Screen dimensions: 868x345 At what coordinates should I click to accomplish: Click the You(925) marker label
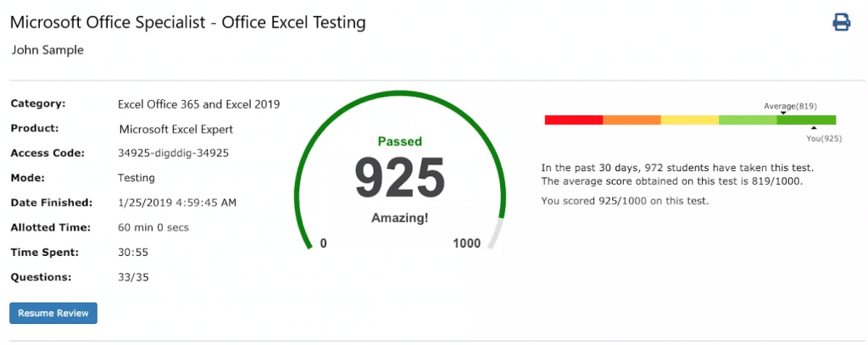824,138
